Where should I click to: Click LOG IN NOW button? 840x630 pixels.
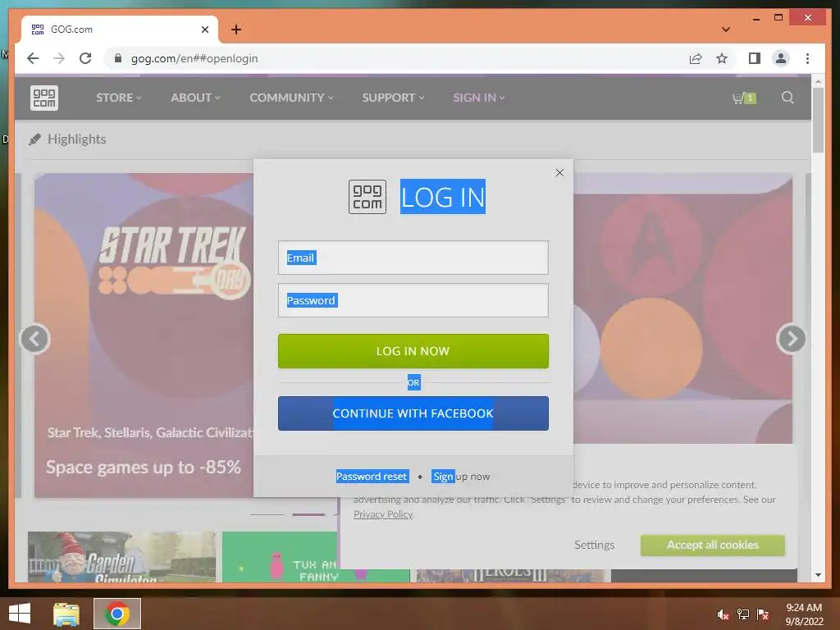point(413,351)
